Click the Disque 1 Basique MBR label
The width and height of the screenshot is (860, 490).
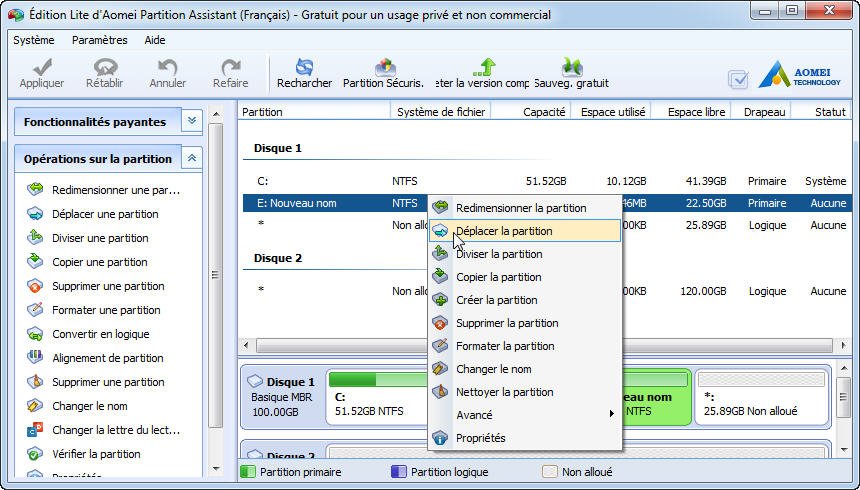(x=283, y=397)
